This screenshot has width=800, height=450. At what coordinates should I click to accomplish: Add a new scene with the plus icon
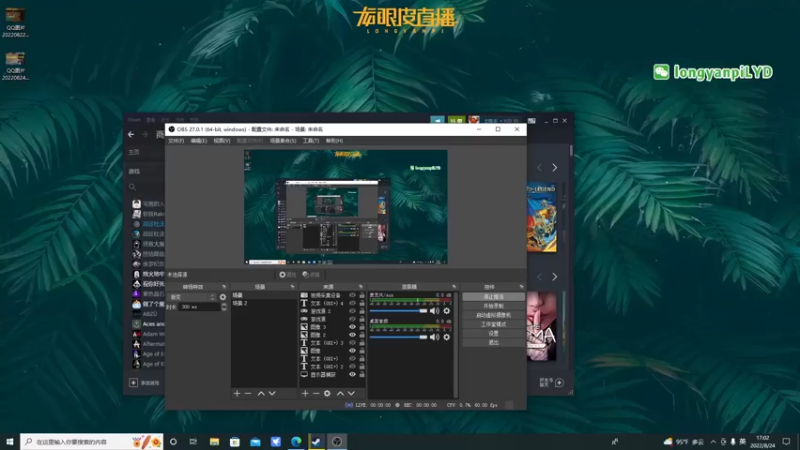pyautogui.click(x=237, y=393)
